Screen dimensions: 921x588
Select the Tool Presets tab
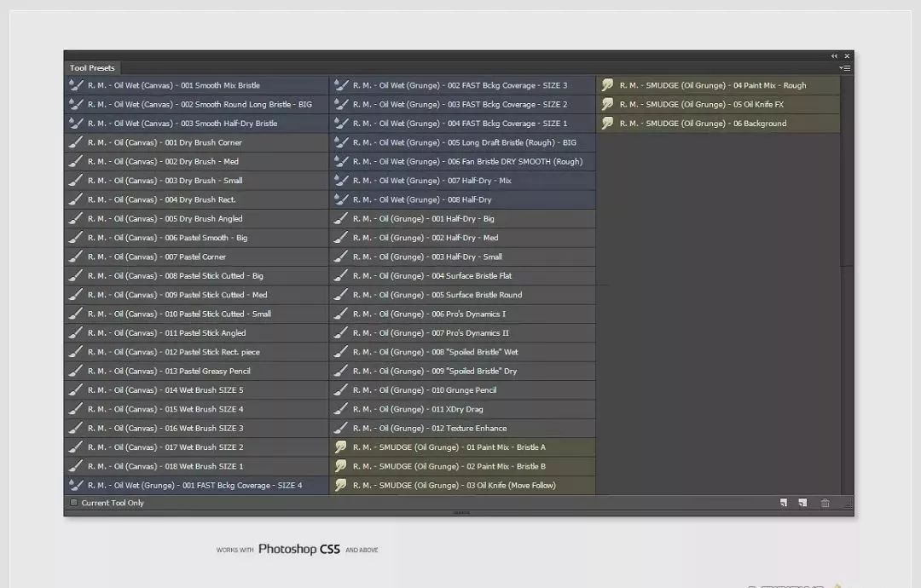tap(92, 68)
